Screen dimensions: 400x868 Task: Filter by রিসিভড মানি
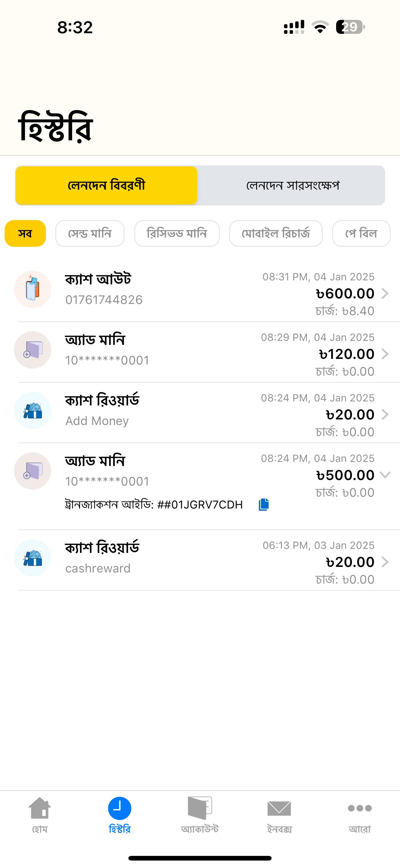177,233
